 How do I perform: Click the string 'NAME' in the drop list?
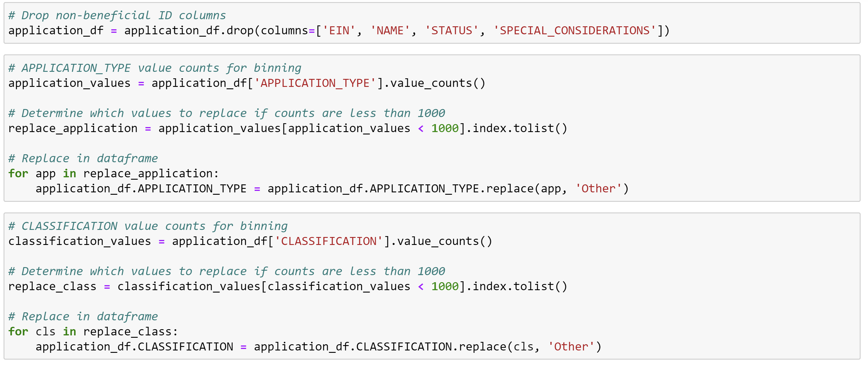390,31
